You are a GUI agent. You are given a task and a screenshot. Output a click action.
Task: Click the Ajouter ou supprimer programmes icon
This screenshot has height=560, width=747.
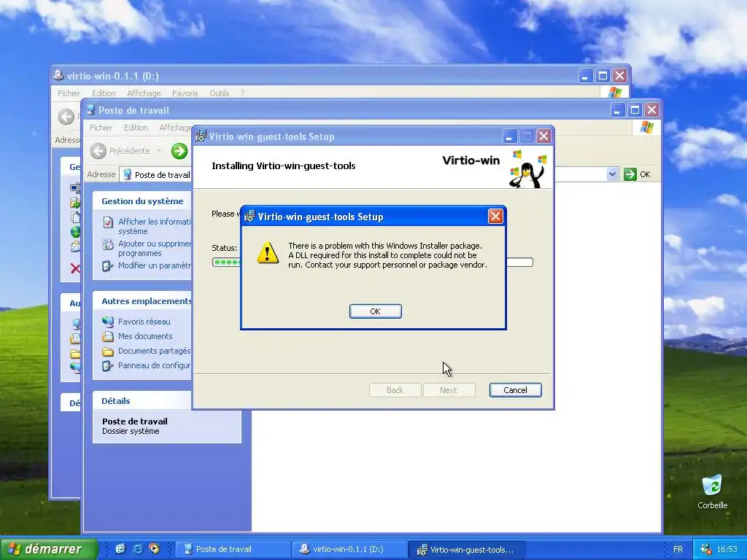click(x=108, y=244)
